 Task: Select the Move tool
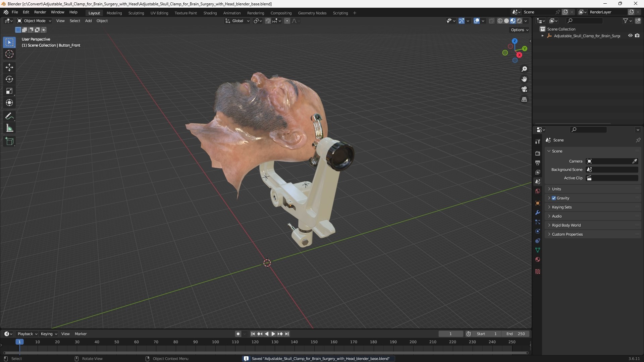(x=9, y=67)
